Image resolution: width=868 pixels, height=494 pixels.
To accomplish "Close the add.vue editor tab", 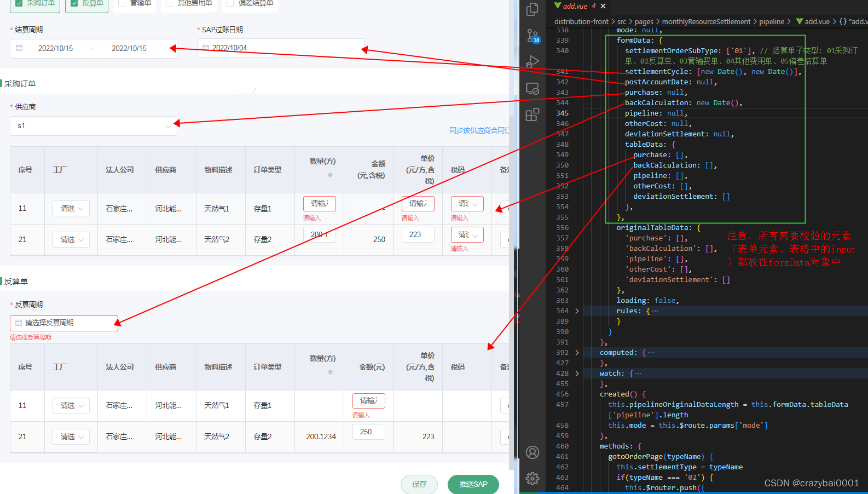I will [x=603, y=6].
